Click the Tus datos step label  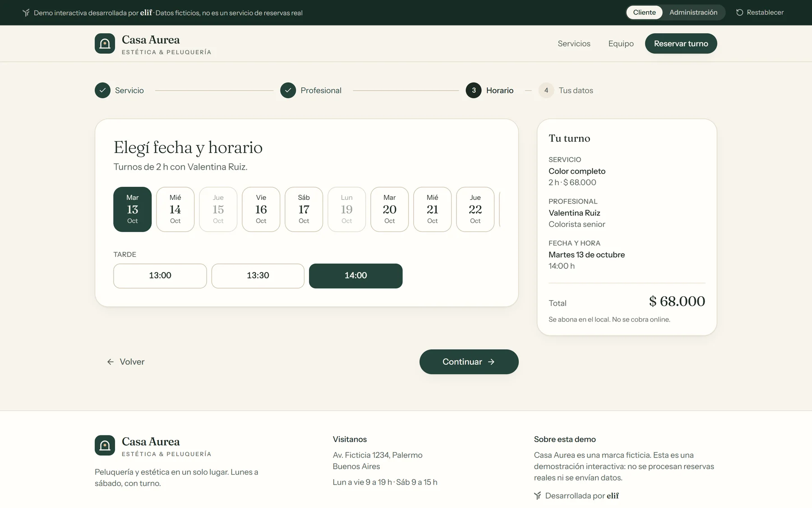coord(576,90)
